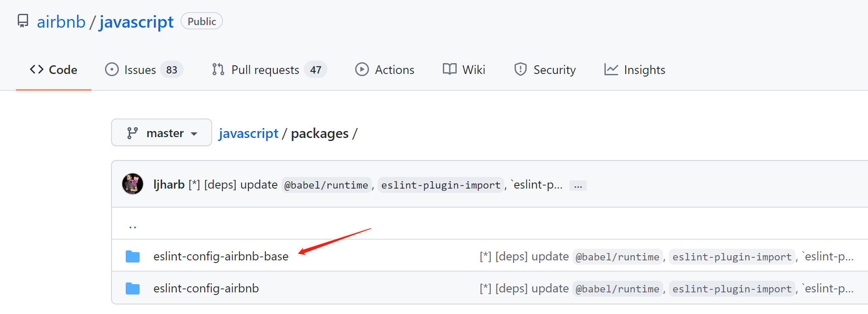Click the javascript breadcrumb link

[x=248, y=134]
